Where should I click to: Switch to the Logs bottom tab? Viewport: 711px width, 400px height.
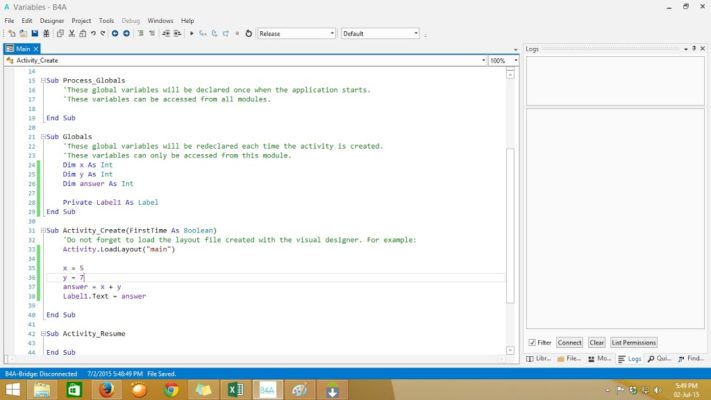tap(630, 359)
